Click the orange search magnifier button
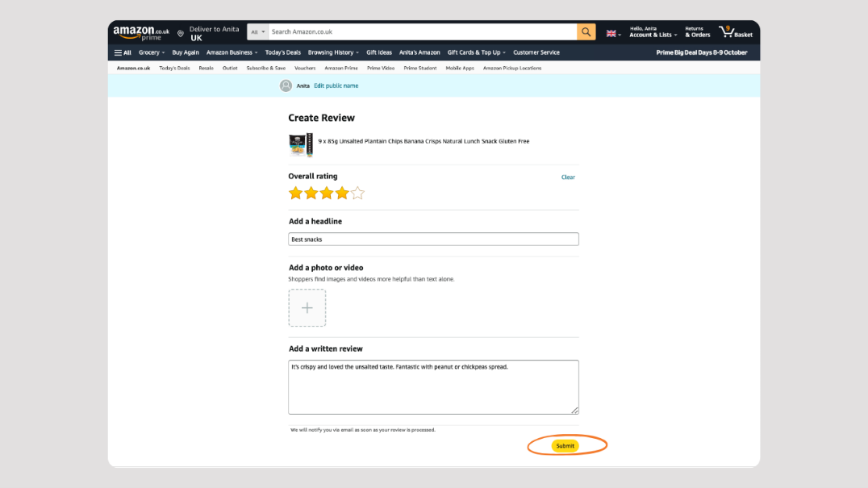Image resolution: width=868 pixels, height=488 pixels. (586, 32)
